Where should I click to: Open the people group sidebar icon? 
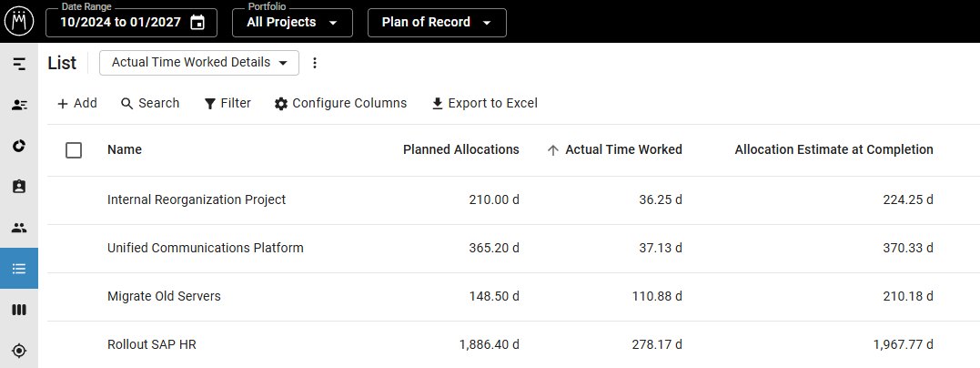pos(19,228)
